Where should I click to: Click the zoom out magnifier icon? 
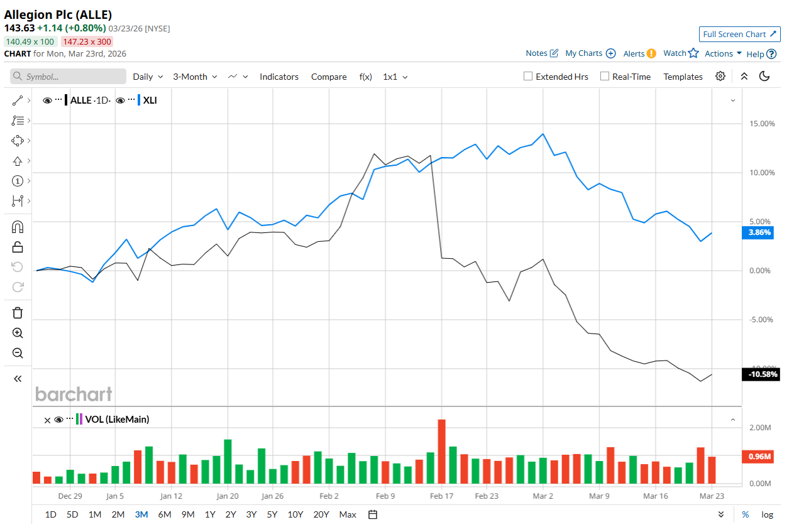18,353
